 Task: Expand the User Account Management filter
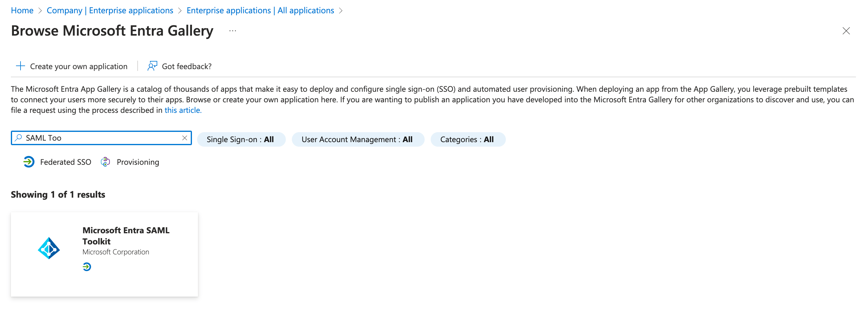pyautogui.click(x=357, y=139)
